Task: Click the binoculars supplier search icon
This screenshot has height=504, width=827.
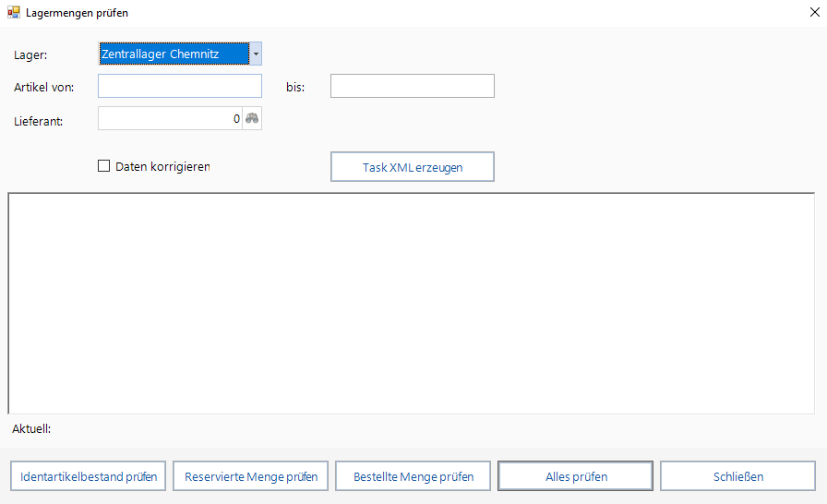Action: (x=252, y=119)
